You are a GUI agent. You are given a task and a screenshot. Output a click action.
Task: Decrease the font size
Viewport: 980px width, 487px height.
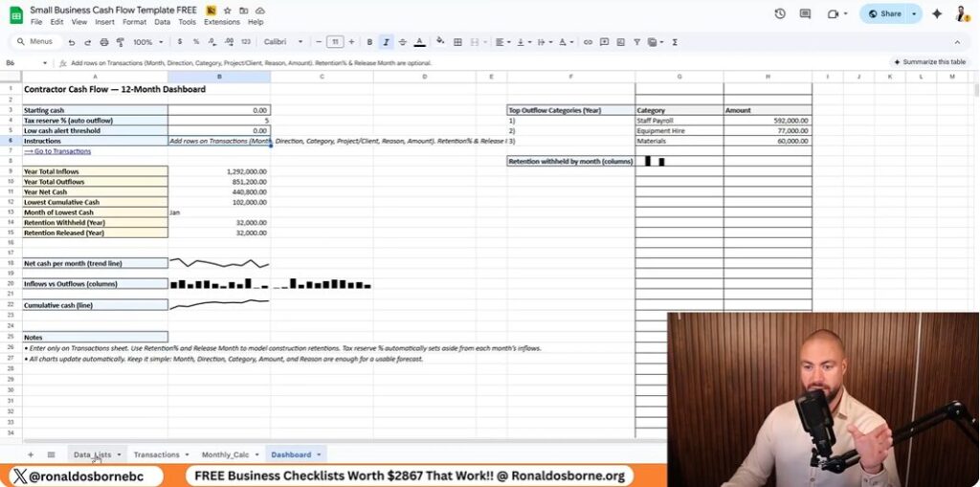point(319,42)
